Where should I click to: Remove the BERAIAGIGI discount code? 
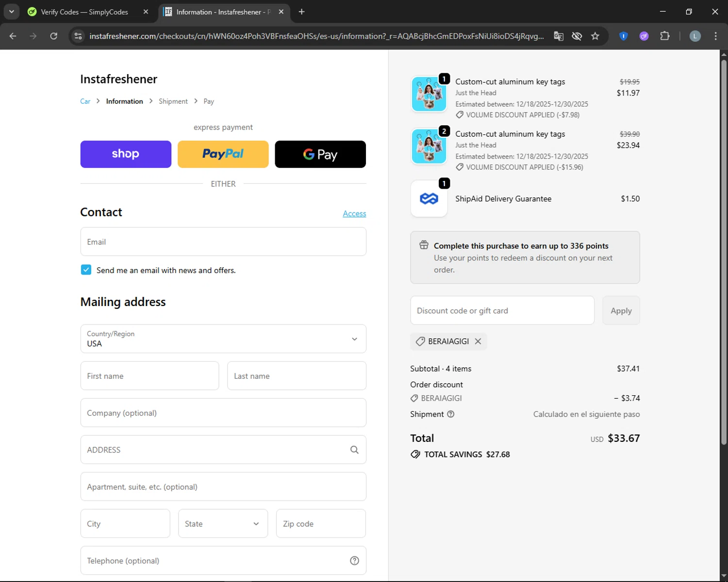pyautogui.click(x=478, y=341)
